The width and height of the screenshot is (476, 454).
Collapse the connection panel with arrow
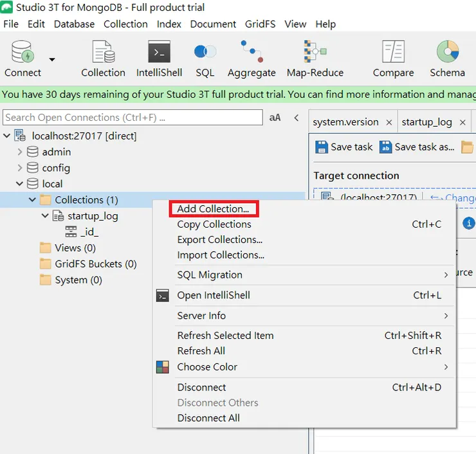pyautogui.click(x=297, y=118)
